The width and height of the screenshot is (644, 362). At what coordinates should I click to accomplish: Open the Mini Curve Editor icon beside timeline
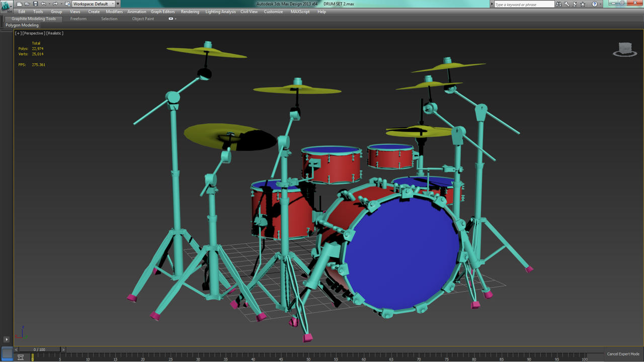[21, 357]
